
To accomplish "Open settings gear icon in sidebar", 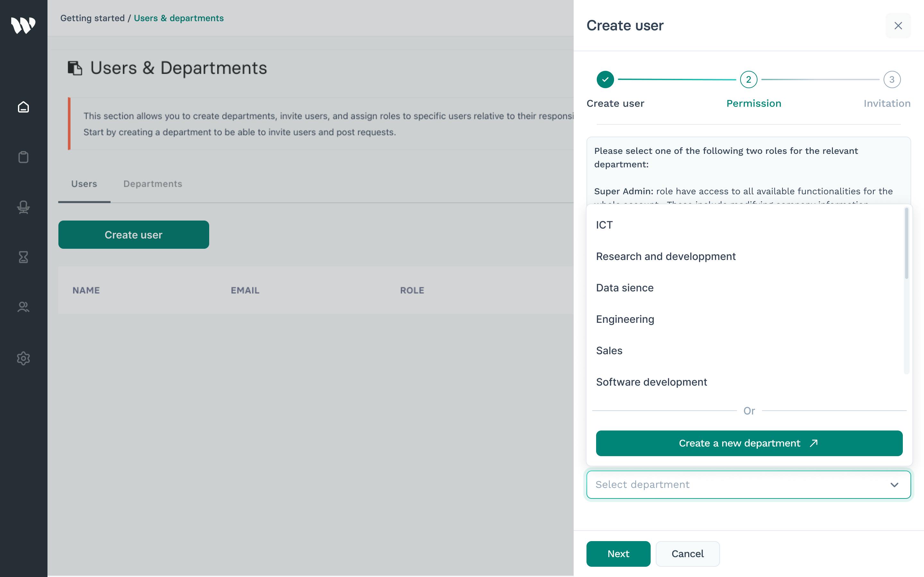I will coord(23,358).
